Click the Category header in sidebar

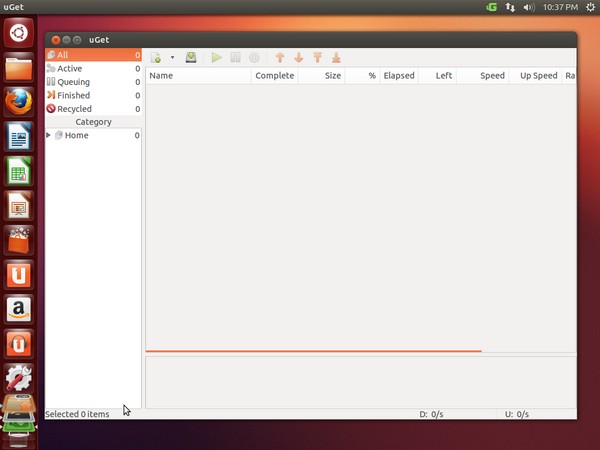point(93,122)
